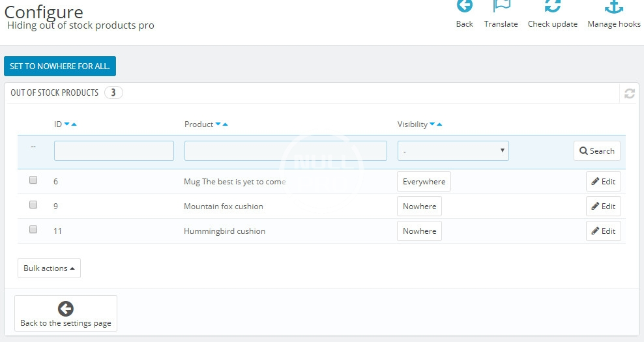This screenshot has height=342, width=644.
Task: Go back to the settings page
Action: [x=66, y=313]
